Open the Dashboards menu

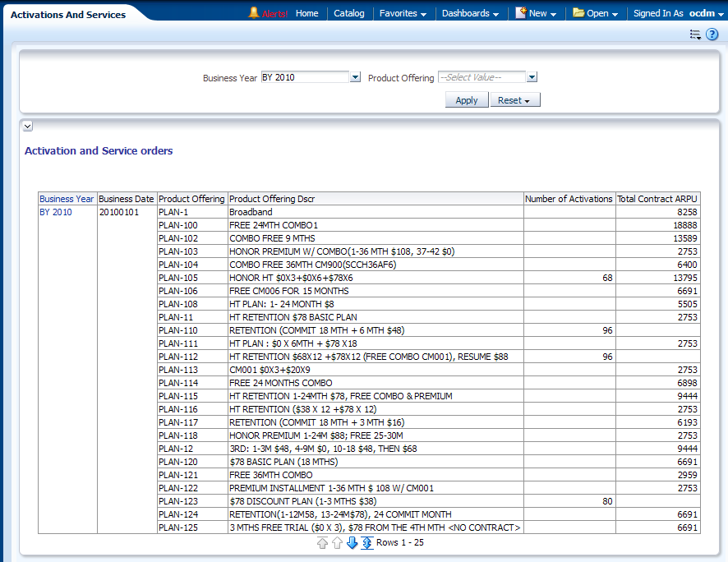click(471, 13)
